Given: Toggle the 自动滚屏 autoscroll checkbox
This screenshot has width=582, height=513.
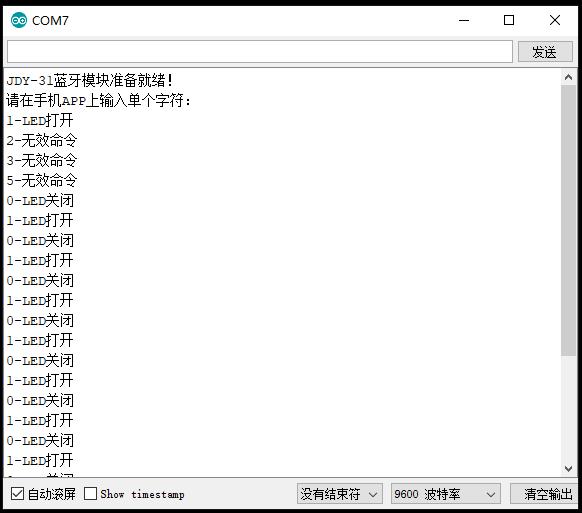Looking at the screenshot, I should pos(17,494).
